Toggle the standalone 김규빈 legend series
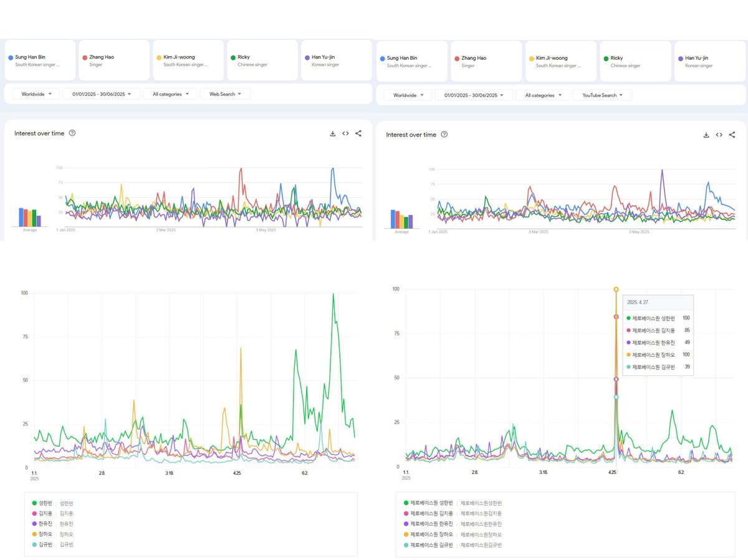 point(44,544)
